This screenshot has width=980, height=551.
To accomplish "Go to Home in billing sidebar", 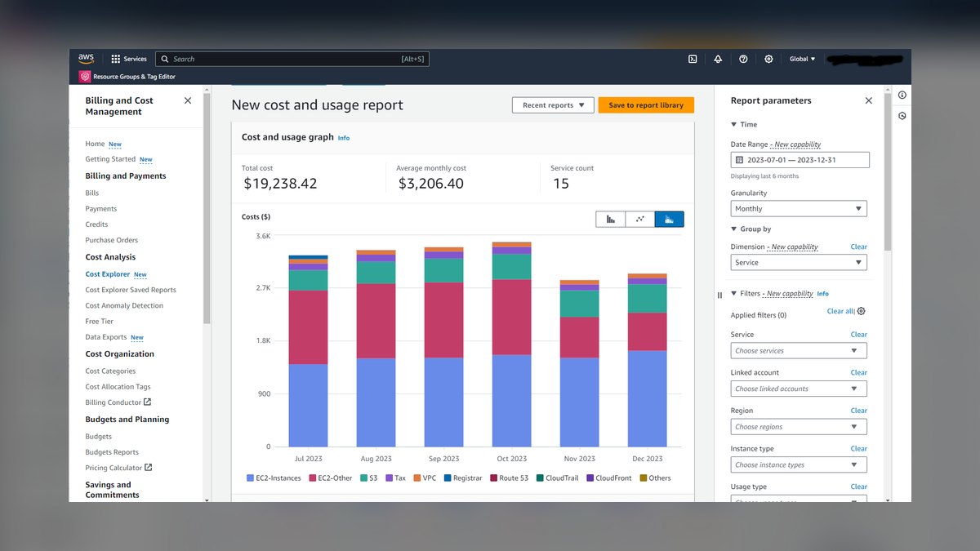I will tap(95, 144).
